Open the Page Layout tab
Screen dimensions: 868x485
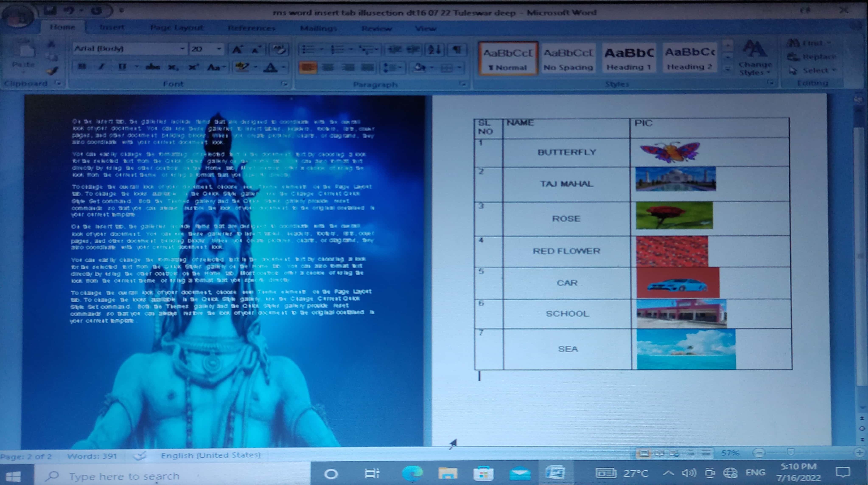(176, 28)
